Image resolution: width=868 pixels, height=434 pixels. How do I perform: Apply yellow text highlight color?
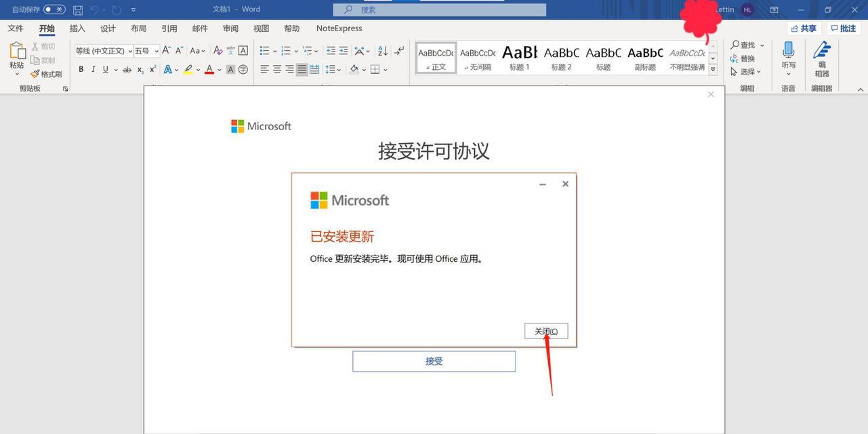(188, 69)
